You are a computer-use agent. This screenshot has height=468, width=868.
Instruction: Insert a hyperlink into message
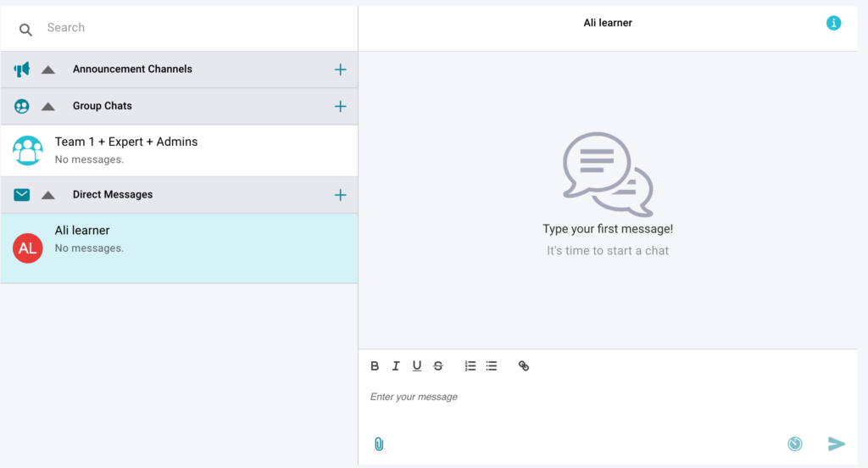pyautogui.click(x=524, y=366)
